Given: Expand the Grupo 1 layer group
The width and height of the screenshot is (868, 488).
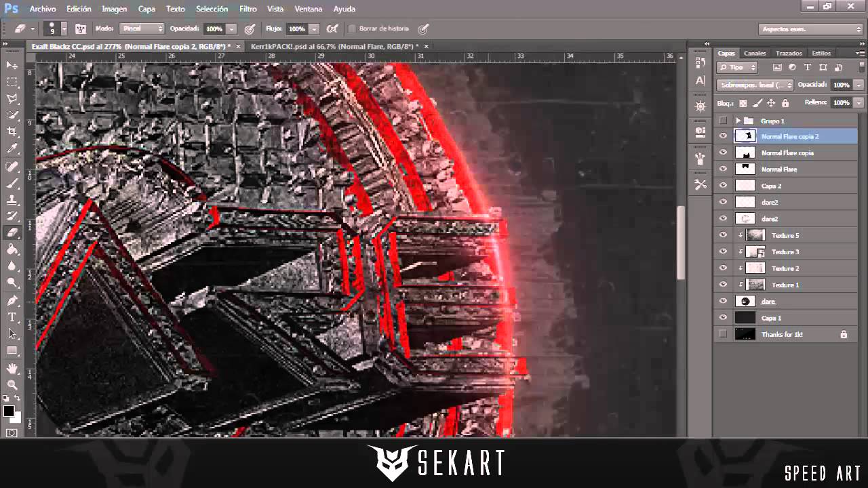Looking at the screenshot, I should (x=738, y=121).
